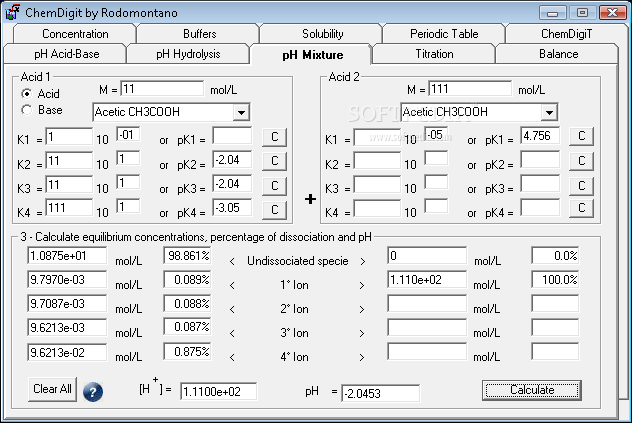Click Acid 2 empty K2 mantissa field
This screenshot has width=632, height=423.
[x=377, y=161]
